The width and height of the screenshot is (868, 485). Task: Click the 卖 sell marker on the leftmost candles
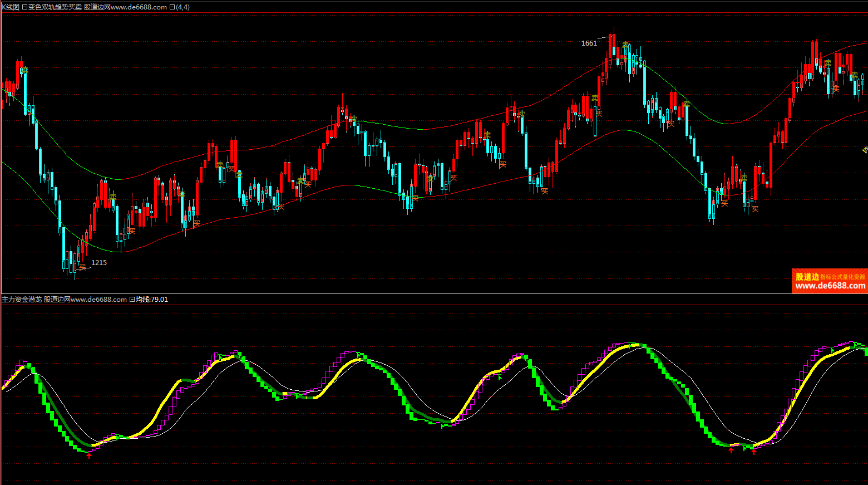pos(24,71)
